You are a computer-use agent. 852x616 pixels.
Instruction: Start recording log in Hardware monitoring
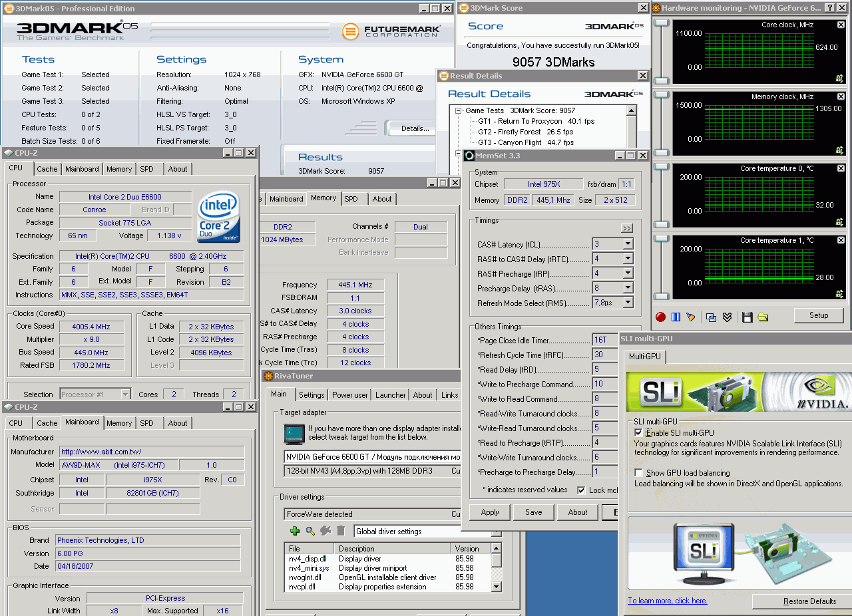pos(660,317)
